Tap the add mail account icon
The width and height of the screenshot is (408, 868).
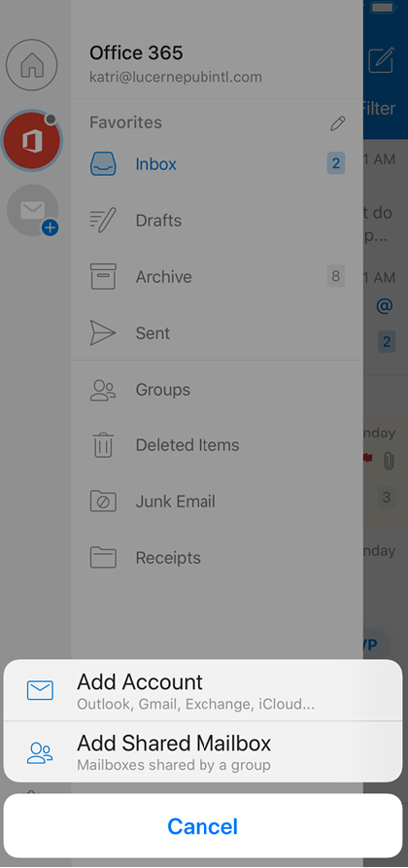tap(33, 210)
